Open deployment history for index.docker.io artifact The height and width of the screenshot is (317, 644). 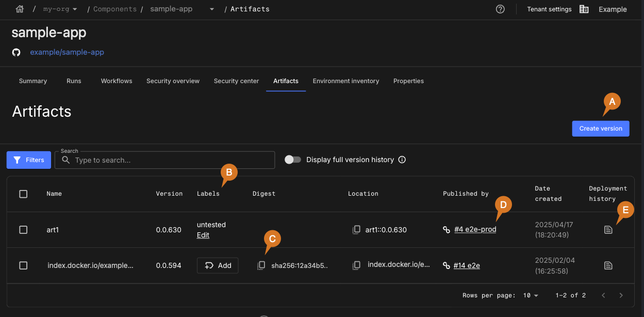tap(608, 265)
